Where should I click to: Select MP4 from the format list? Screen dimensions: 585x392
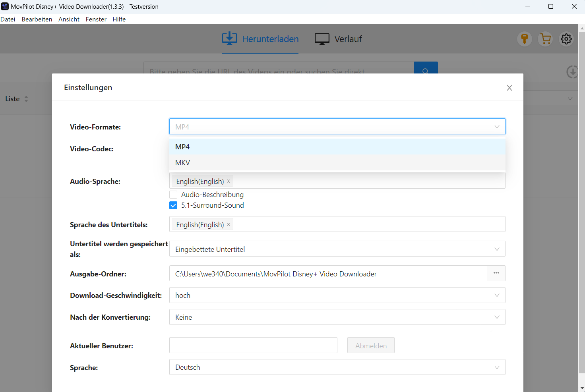point(337,147)
